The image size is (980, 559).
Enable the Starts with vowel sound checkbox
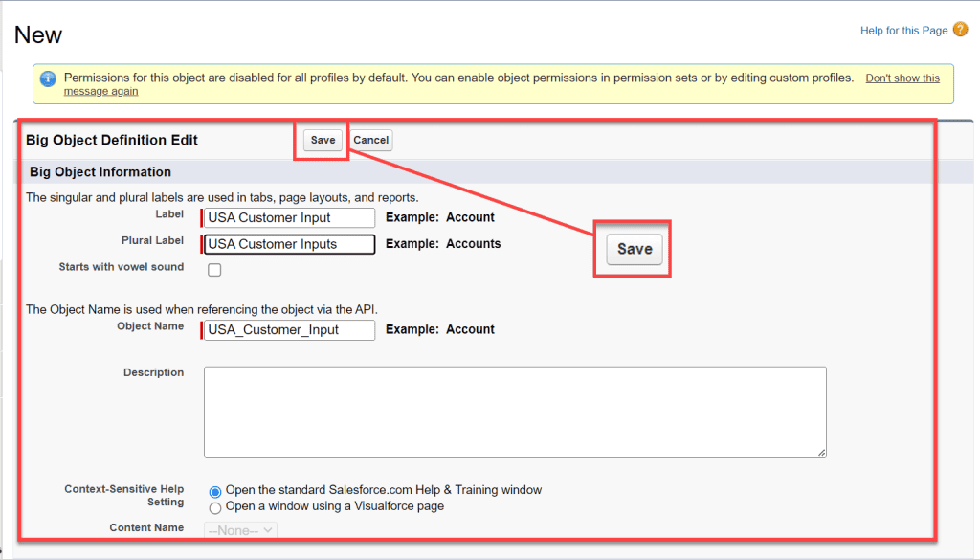[214, 270]
